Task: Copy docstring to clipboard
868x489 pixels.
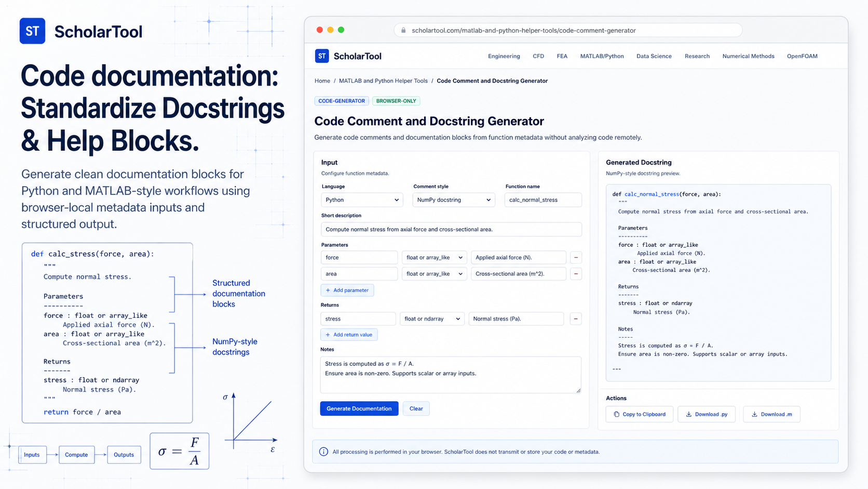Action: 640,414
